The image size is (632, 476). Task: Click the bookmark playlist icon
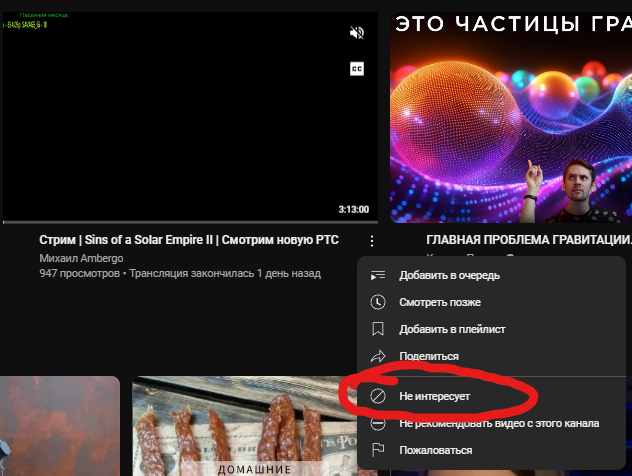click(x=378, y=329)
